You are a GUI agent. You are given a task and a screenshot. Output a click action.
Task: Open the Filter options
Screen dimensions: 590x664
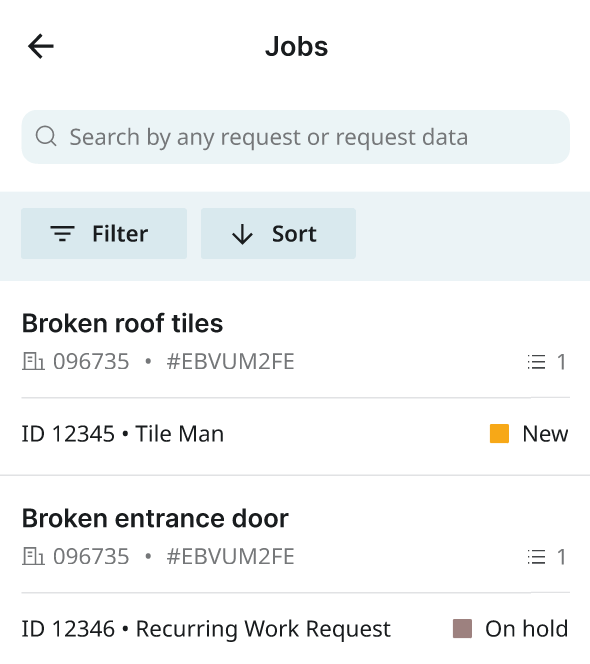coord(104,233)
